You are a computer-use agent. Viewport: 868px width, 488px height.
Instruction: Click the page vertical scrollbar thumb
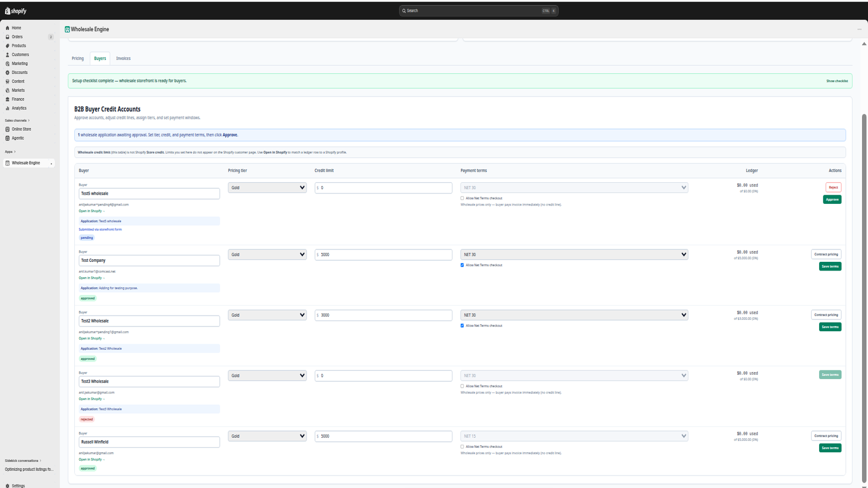(864, 298)
